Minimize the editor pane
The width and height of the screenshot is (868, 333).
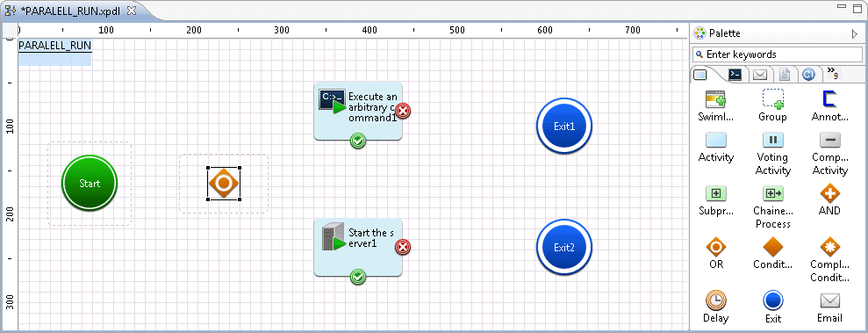[x=842, y=7]
